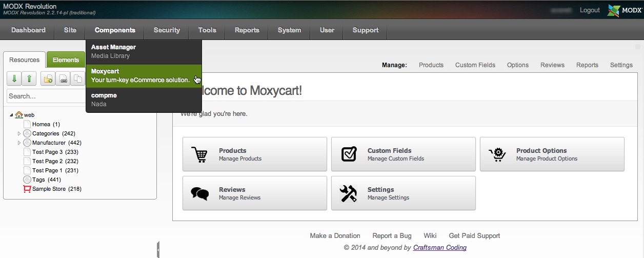Click the MODX logo in the header

624,10
